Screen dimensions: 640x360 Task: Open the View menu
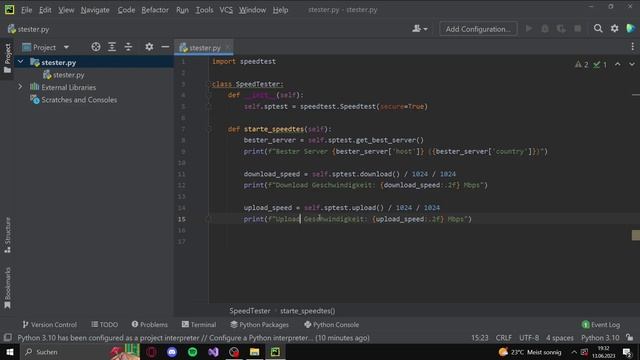point(66,10)
